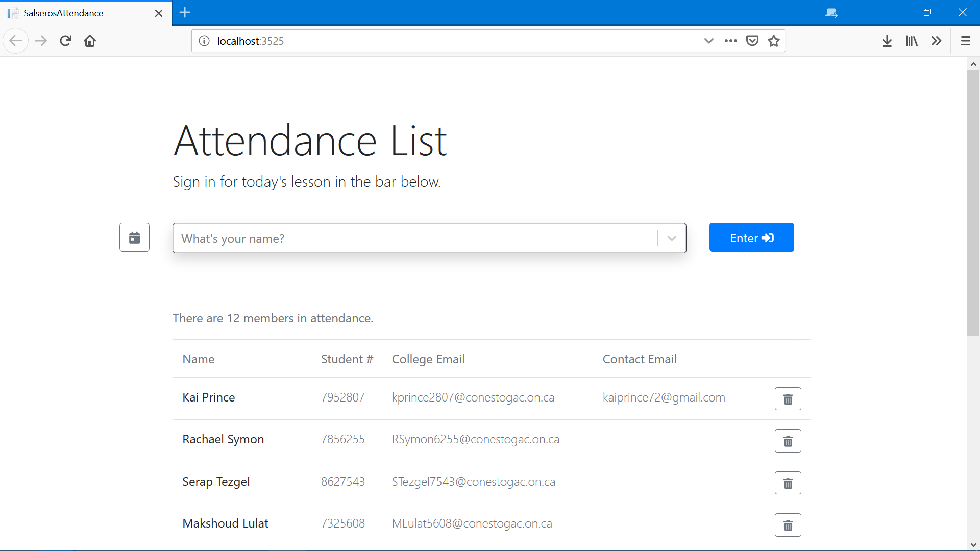Click the College Email column header
The height and width of the screenshot is (551, 980).
point(428,359)
